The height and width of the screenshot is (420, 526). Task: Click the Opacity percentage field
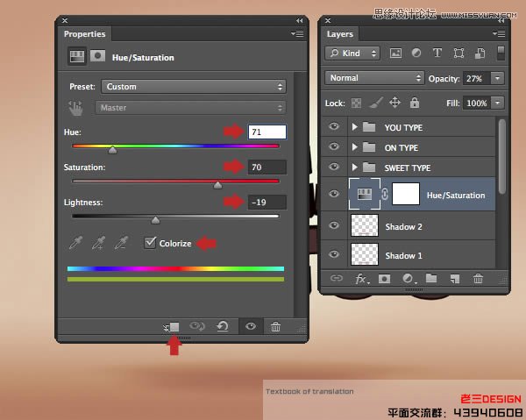[476, 78]
